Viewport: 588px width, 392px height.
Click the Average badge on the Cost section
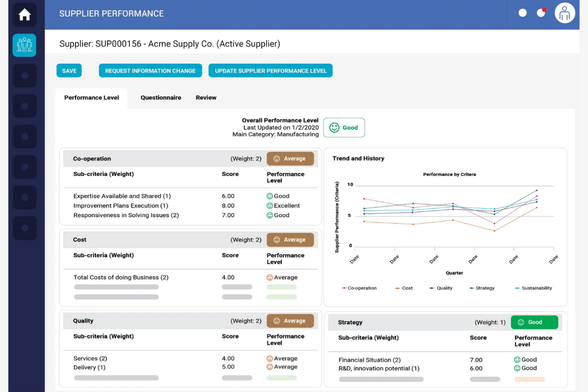(x=290, y=239)
